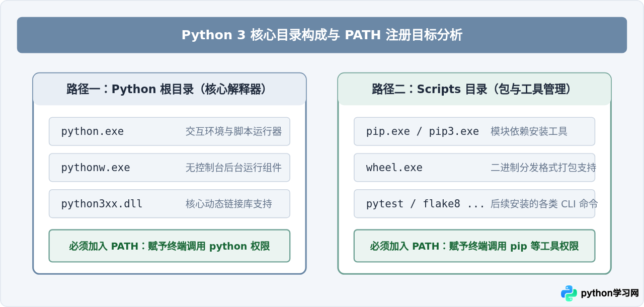Click the Python logo icon
Viewport: 644px width, 307px height.
click(569, 293)
